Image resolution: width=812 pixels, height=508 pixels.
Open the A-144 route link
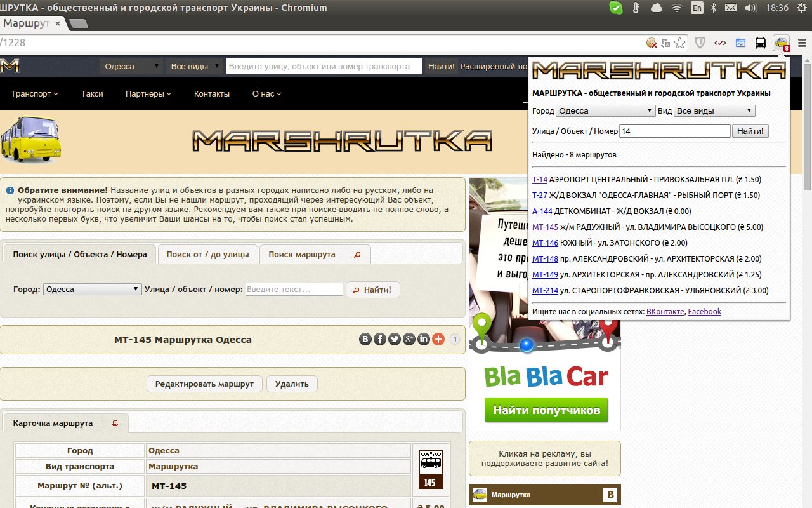point(542,211)
